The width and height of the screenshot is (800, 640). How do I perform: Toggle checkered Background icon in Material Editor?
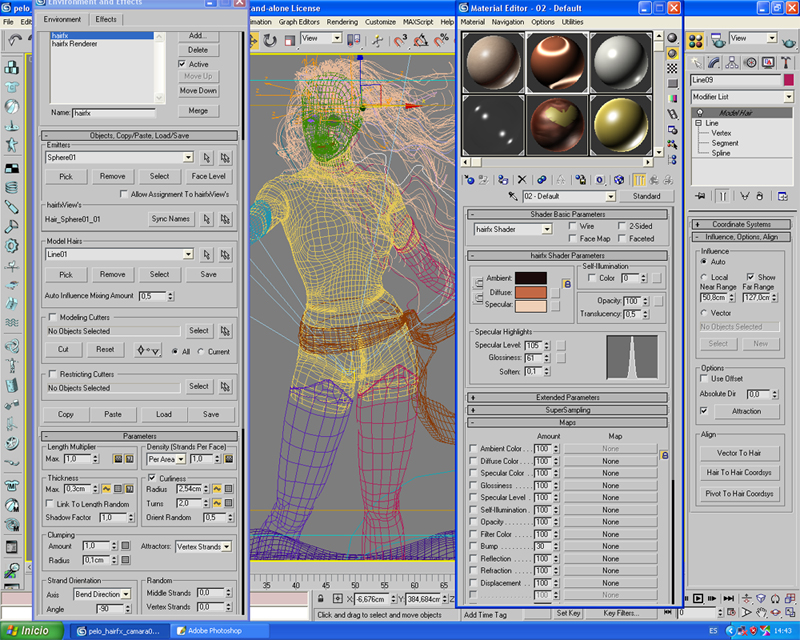672,68
